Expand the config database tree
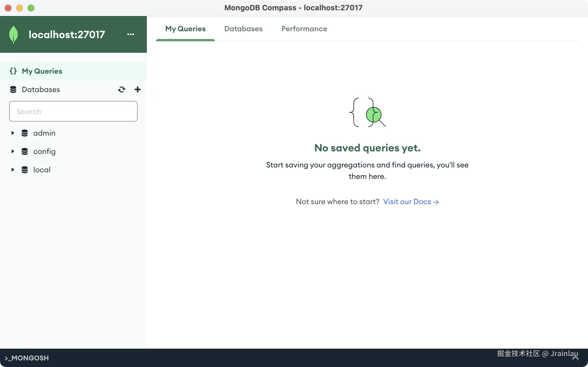 point(13,151)
